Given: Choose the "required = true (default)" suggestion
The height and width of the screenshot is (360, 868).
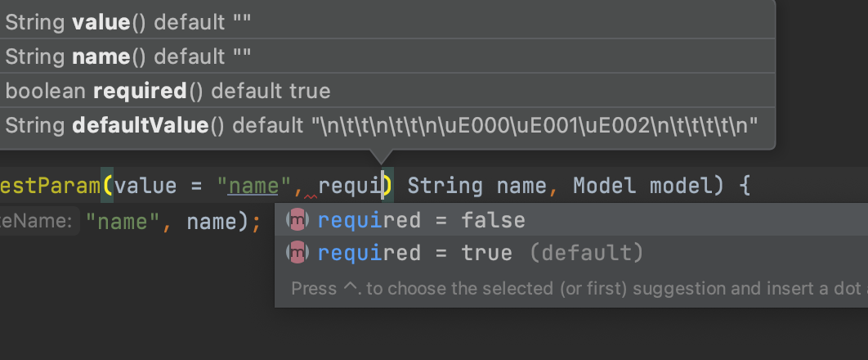Looking at the screenshot, I should click(571, 253).
